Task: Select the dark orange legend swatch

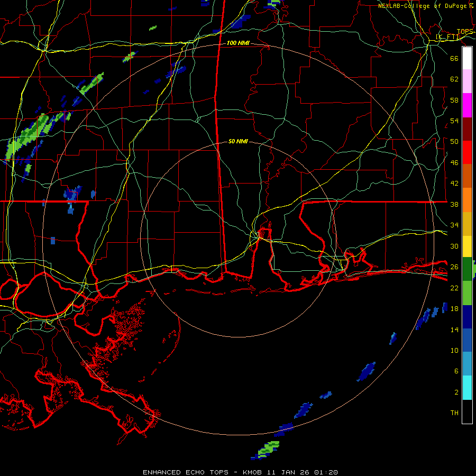Action: [x=467, y=176]
